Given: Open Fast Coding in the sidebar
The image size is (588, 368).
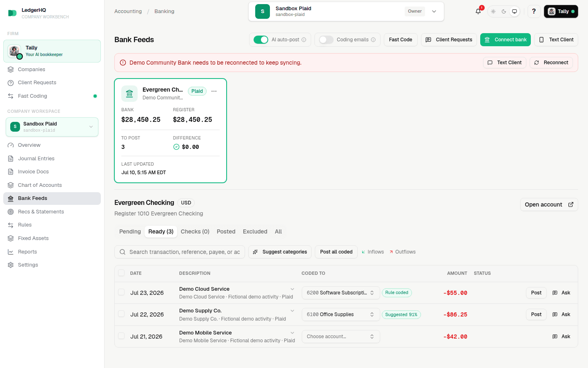Looking at the screenshot, I should pos(52,96).
